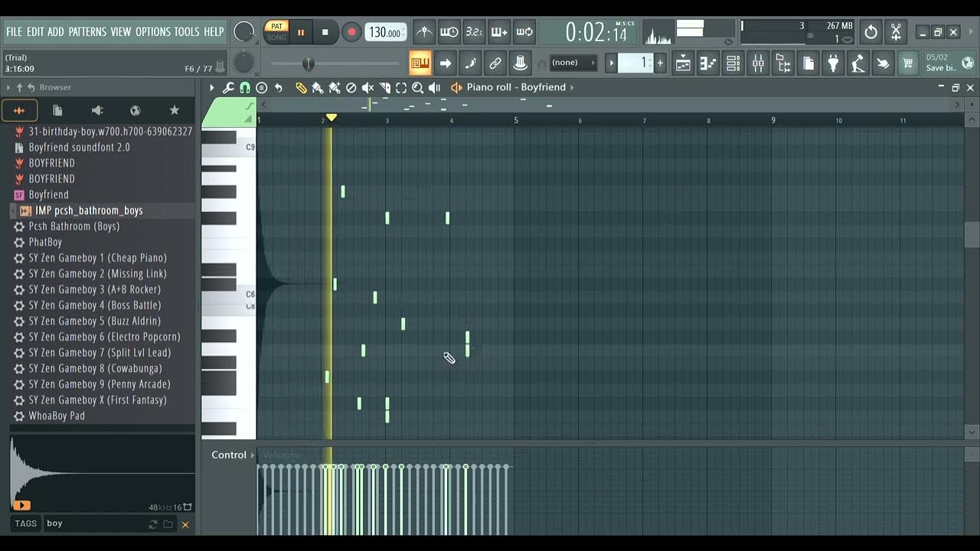Click the main volume knob

click(x=243, y=32)
